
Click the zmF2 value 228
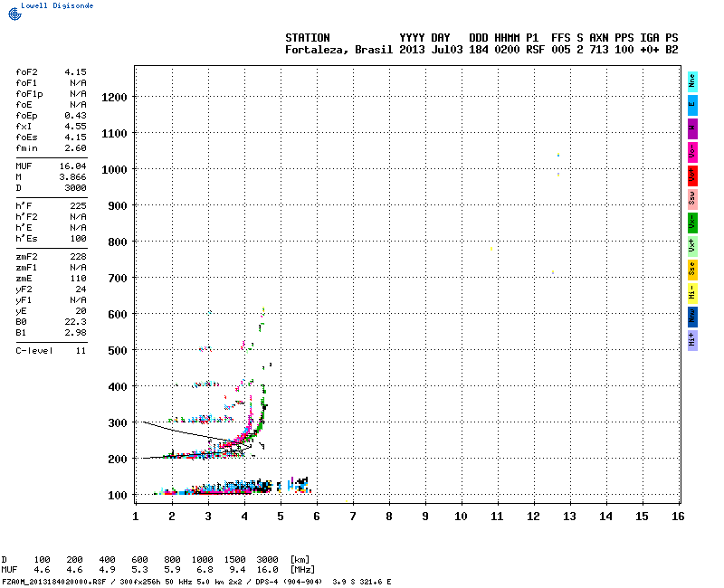coord(78,257)
